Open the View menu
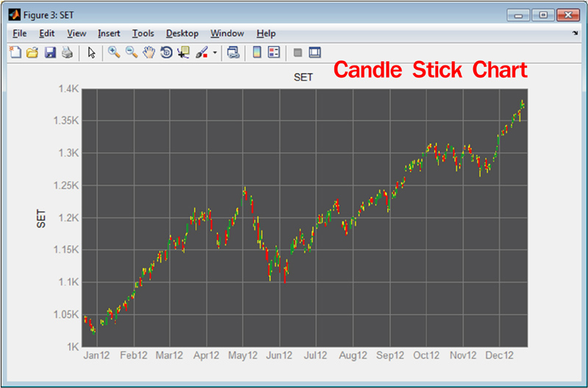This screenshot has width=588, height=388. [x=76, y=33]
